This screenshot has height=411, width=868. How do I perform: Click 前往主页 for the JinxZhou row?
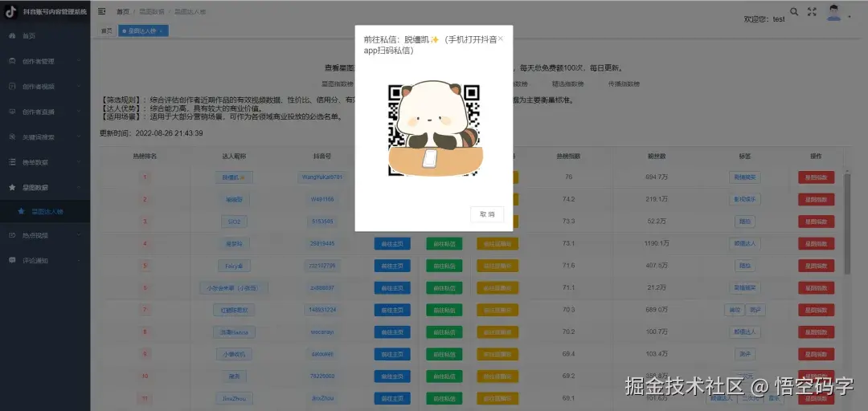point(392,398)
